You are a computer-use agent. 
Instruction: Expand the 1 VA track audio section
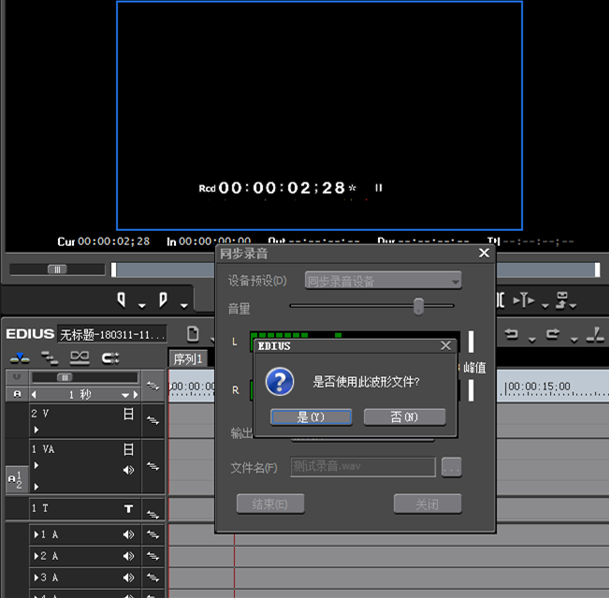pos(36,487)
